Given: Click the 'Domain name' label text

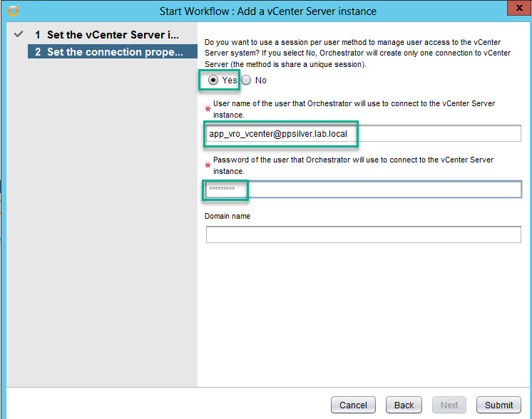Looking at the screenshot, I should 227,216.
